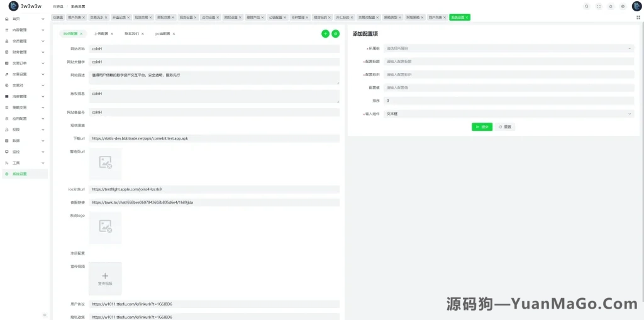Open the 输入组件 文本框 dropdown
Screen dimensions: 644x320
(x=509, y=114)
